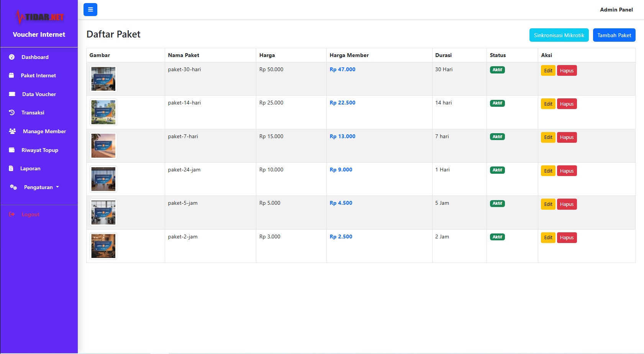This screenshot has width=644, height=354.
Task: Click Admin Panel text in header
Action: click(616, 10)
